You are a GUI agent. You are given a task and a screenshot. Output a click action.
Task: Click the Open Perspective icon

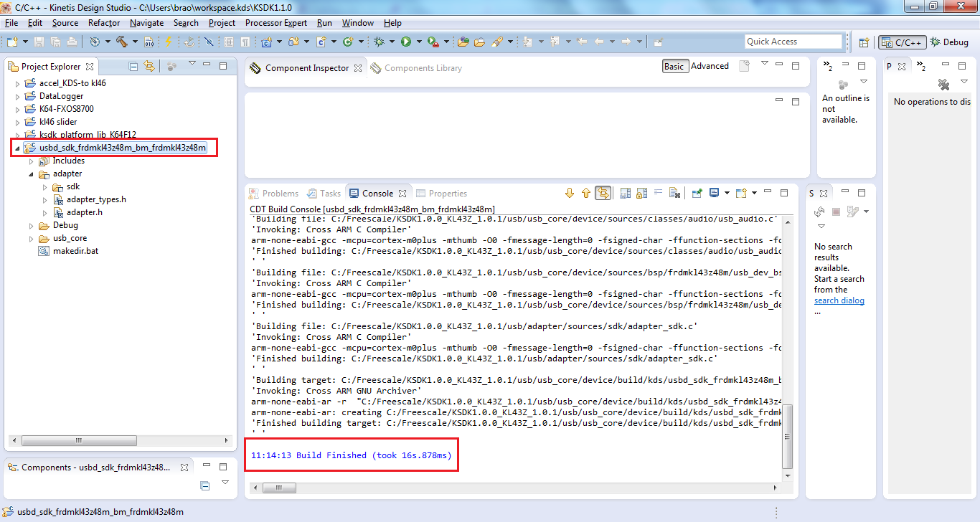point(864,42)
